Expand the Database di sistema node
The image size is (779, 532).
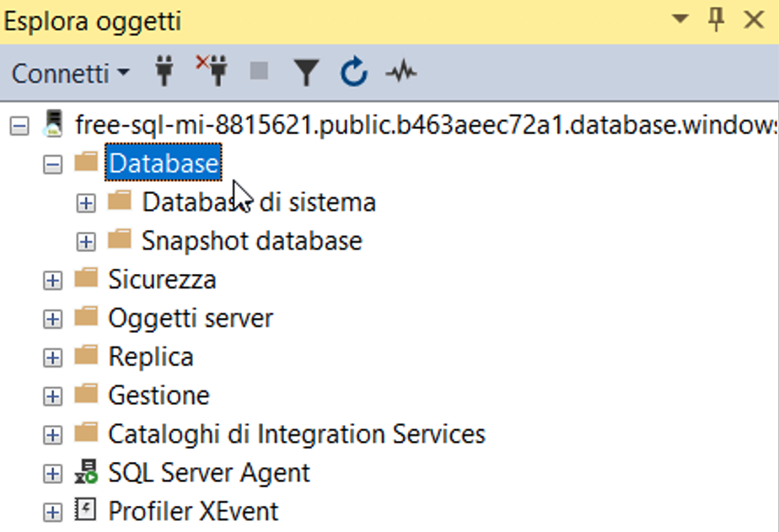click(x=86, y=203)
